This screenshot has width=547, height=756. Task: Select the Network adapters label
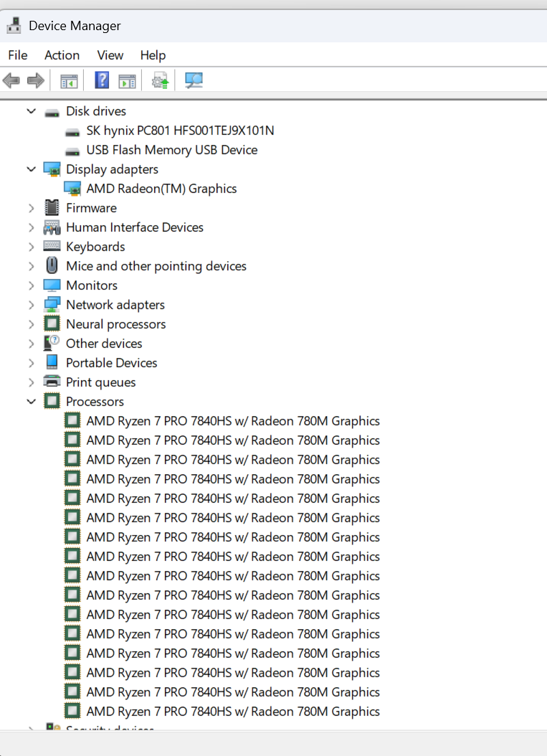coord(115,305)
